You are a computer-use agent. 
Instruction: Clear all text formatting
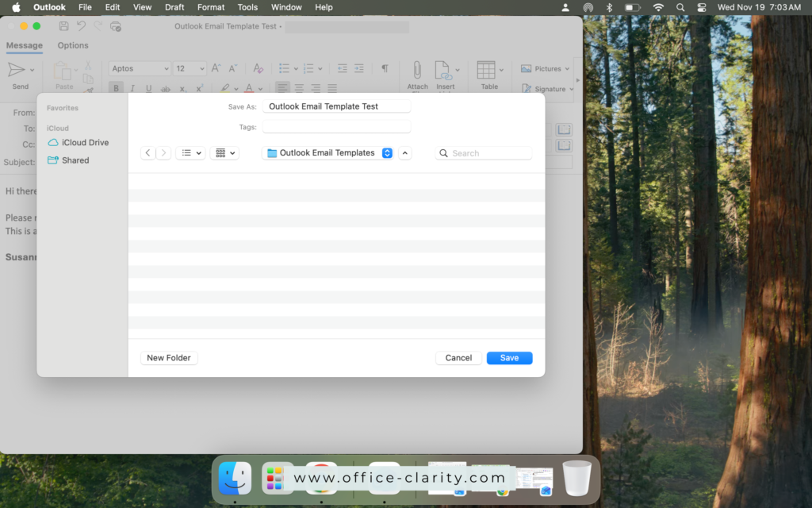(x=257, y=68)
